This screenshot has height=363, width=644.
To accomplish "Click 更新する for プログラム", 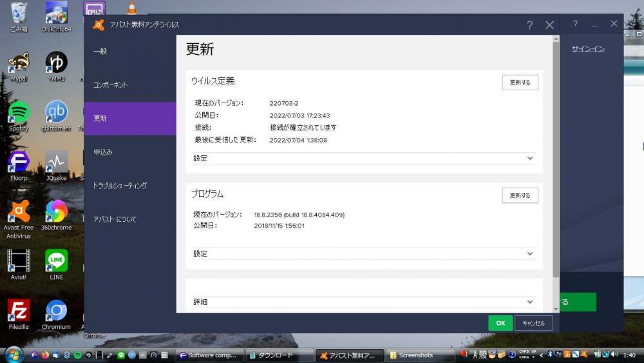I will click(x=520, y=195).
